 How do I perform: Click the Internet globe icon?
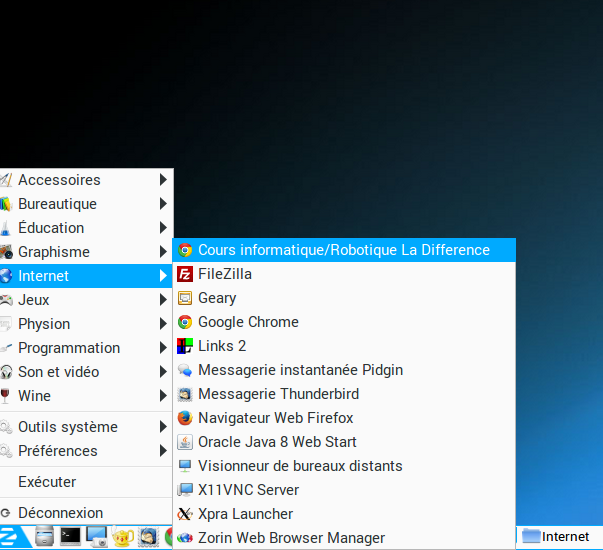tap(6, 276)
